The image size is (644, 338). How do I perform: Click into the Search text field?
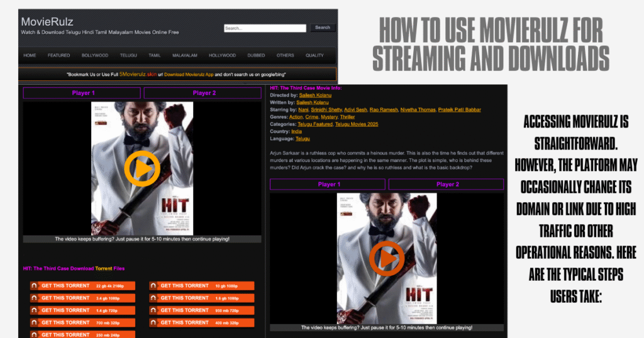(265, 28)
